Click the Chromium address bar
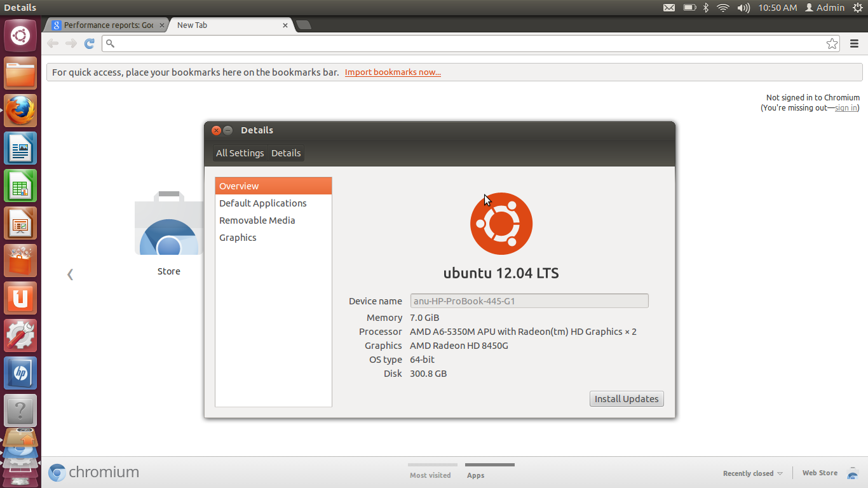The image size is (868, 488). click(x=471, y=43)
